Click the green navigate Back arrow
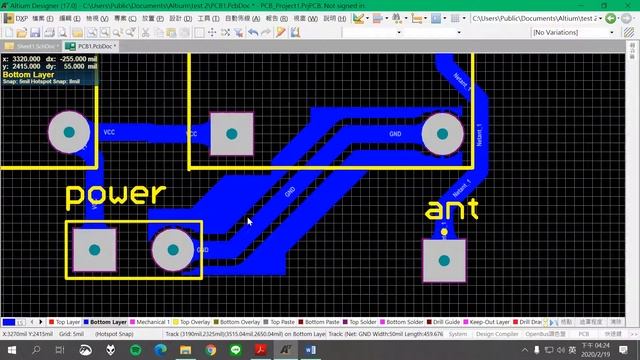The image size is (640, 360). click(x=611, y=18)
